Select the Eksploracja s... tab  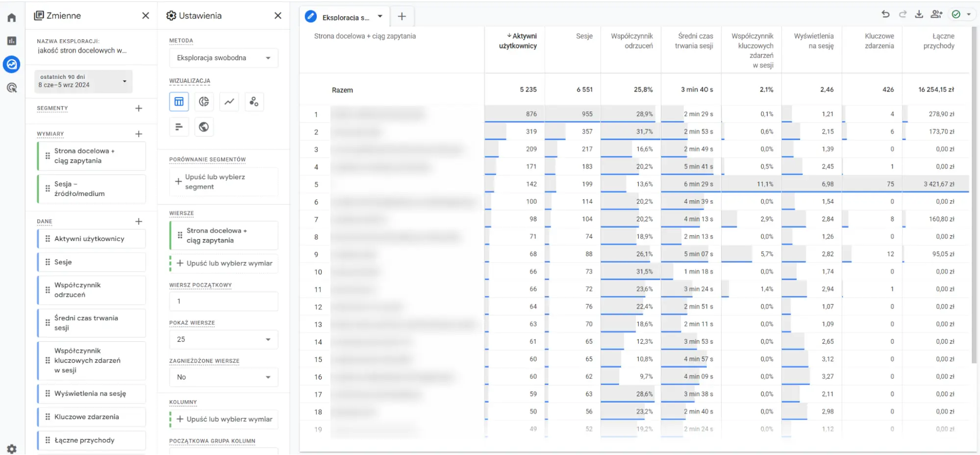[x=346, y=18]
